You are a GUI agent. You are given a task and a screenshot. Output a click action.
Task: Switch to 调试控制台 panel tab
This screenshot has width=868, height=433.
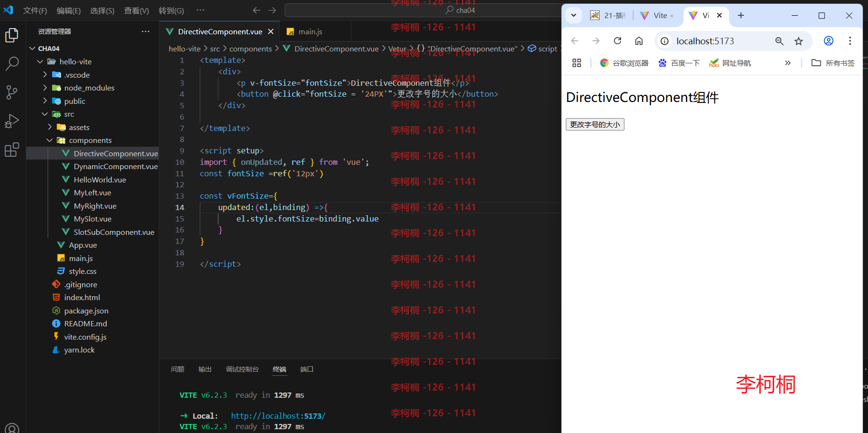coord(242,369)
